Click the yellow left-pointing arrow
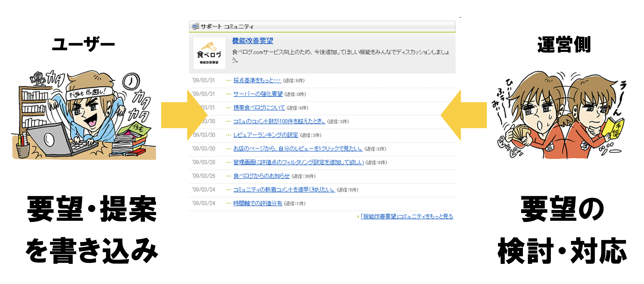Image resolution: width=644 pixels, height=284 pixels. click(x=464, y=115)
